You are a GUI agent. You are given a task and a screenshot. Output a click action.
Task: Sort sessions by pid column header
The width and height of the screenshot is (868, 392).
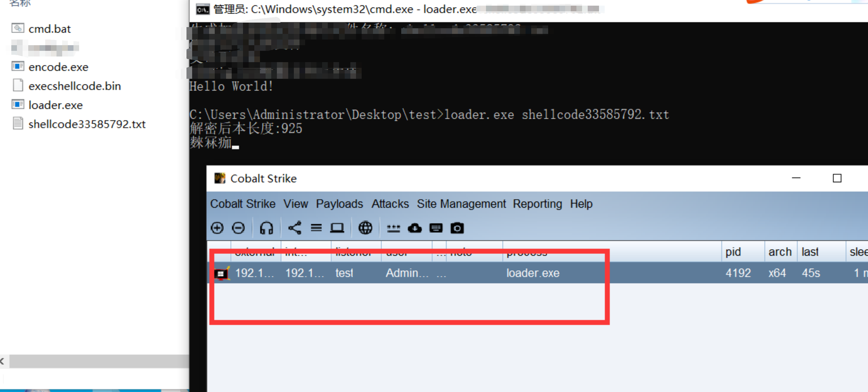tap(743, 252)
